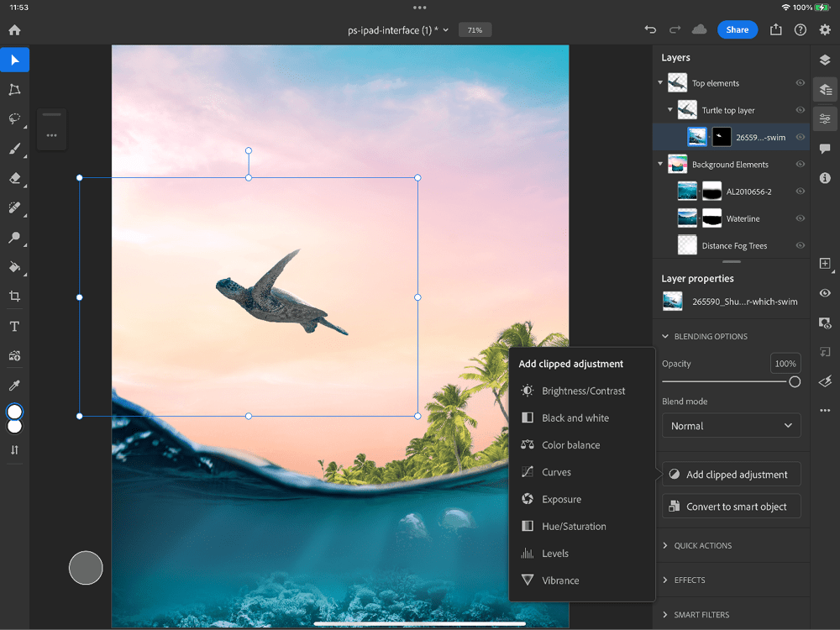840x630 pixels.
Task: Click the blue Share button
Action: [x=738, y=30]
